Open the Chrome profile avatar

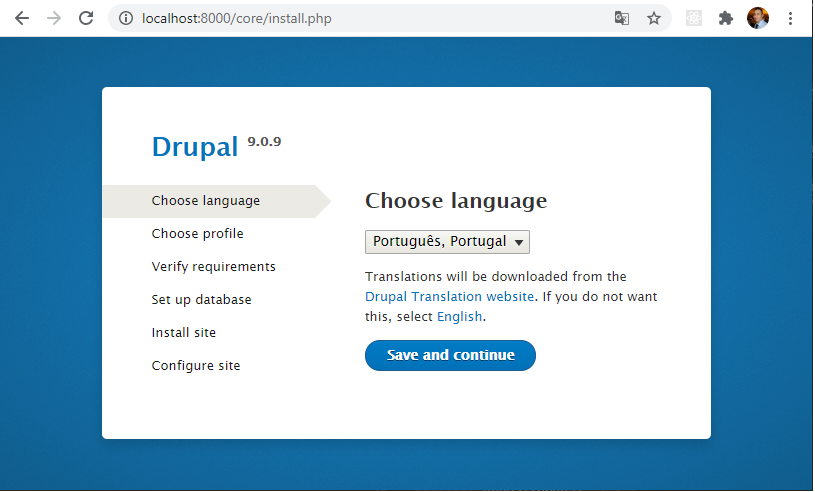click(758, 18)
